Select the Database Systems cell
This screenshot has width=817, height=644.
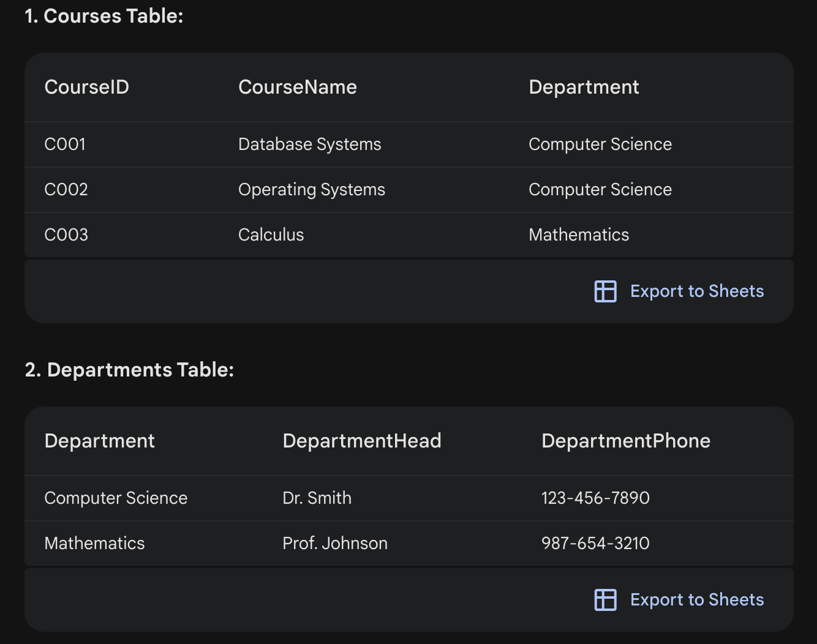click(309, 144)
